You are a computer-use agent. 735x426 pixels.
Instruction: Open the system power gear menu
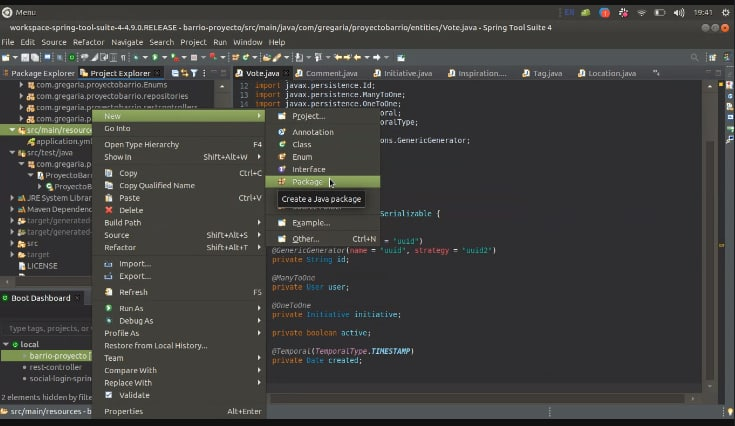click(726, 13)
